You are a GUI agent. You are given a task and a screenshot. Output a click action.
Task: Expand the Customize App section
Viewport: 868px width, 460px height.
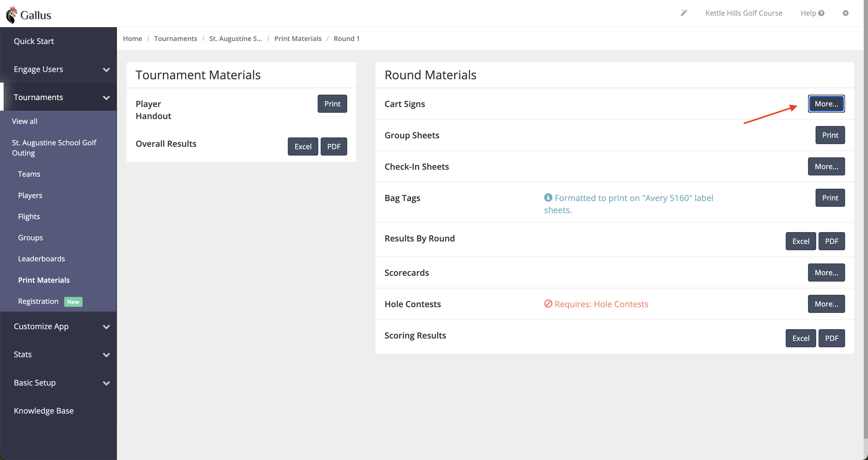pos(106,327)
